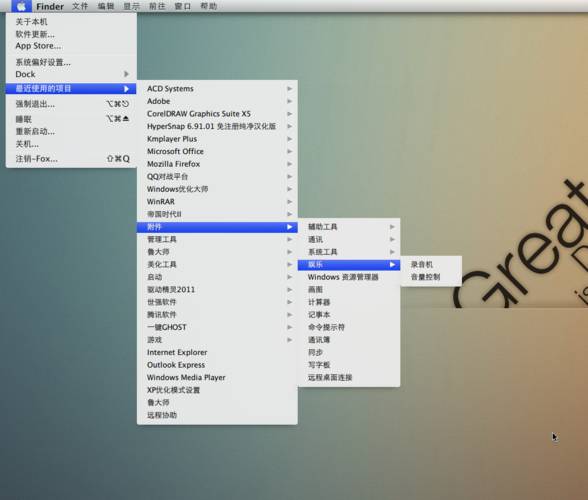Choose 强制退出... in the Apple menu
The image size is (588, 500).
[71, 104]
